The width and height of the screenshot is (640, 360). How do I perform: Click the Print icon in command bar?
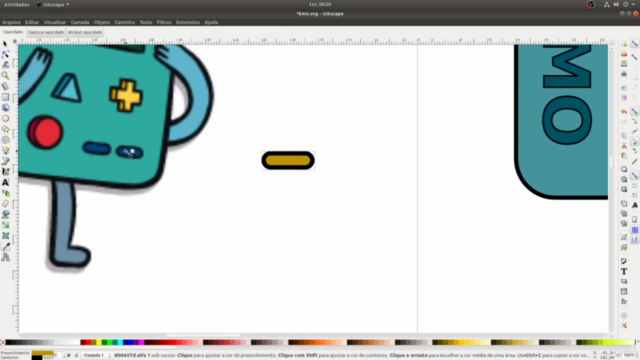pos(624,74)
